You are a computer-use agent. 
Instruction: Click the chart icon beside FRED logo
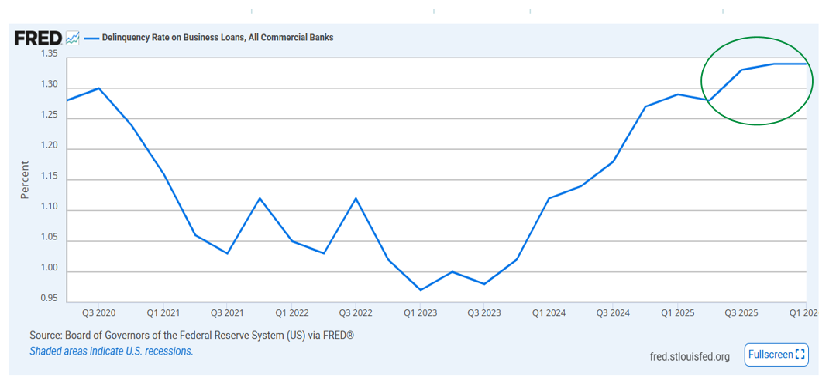pos(72,38)
